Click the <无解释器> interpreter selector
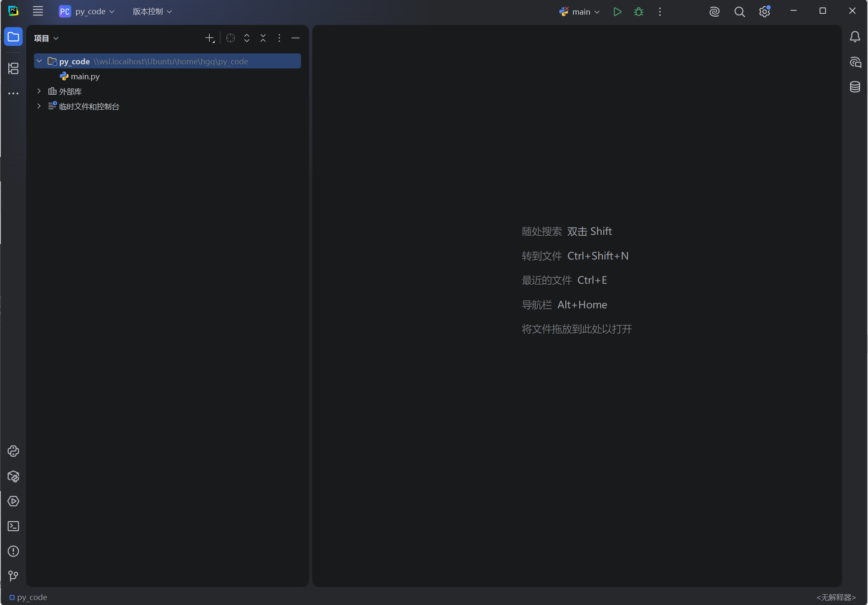 coord(836,597)
